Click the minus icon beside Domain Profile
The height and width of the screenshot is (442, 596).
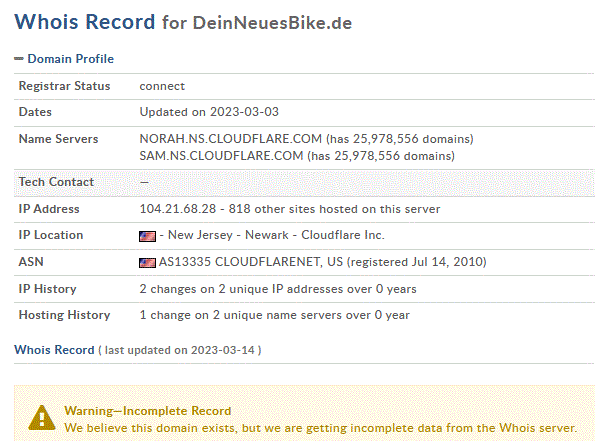click(x=19, y=59)
